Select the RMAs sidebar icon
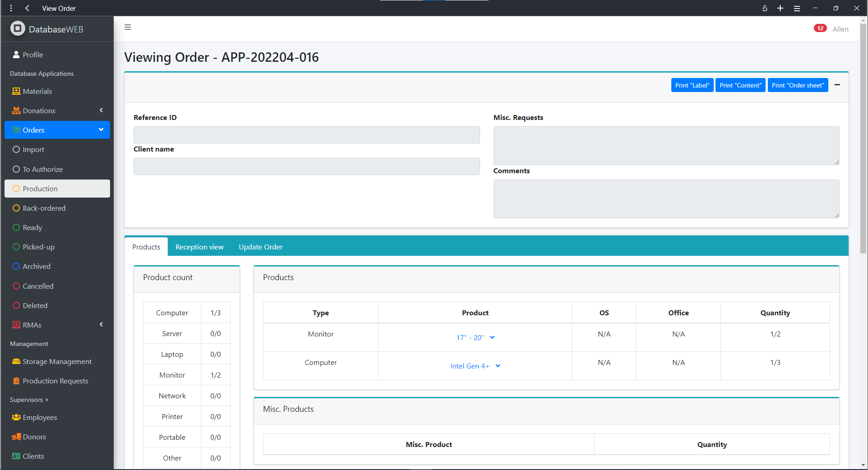 pos(16,325)
